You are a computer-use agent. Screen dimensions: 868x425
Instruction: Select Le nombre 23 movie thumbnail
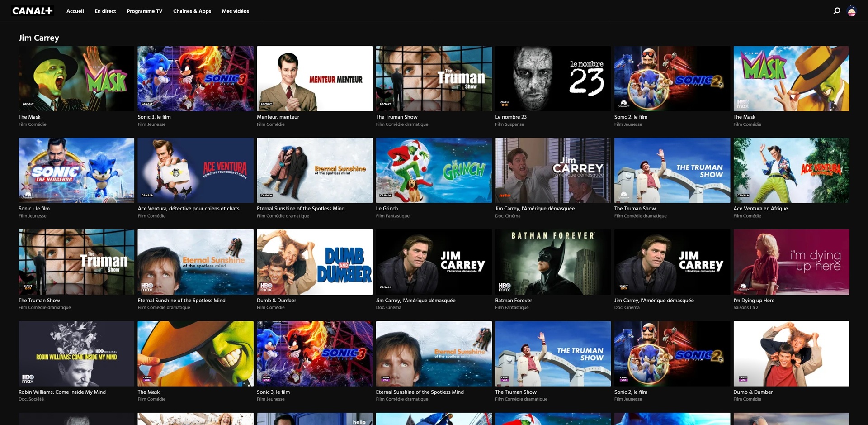click(x=553, y=79)
